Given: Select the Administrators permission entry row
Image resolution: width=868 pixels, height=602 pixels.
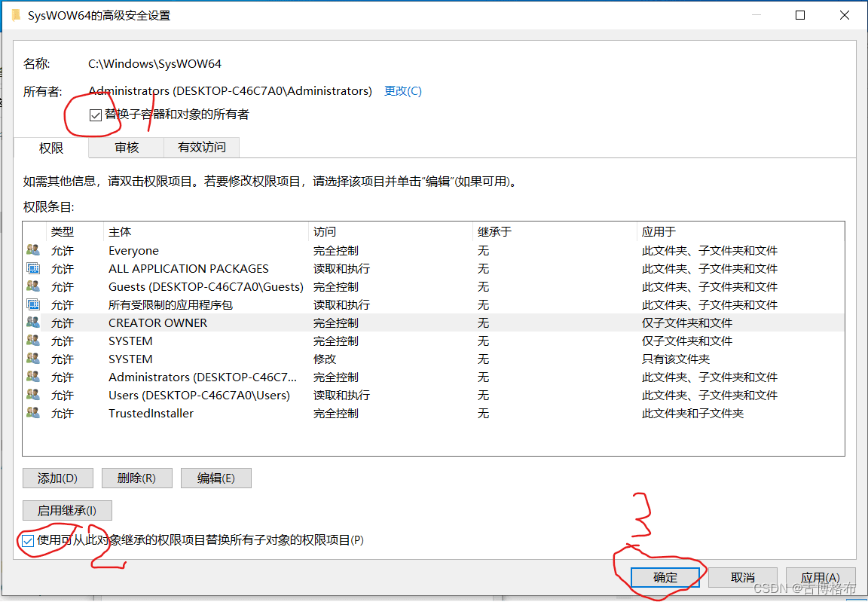Looking at the screenshot, I should pos(202,377).
